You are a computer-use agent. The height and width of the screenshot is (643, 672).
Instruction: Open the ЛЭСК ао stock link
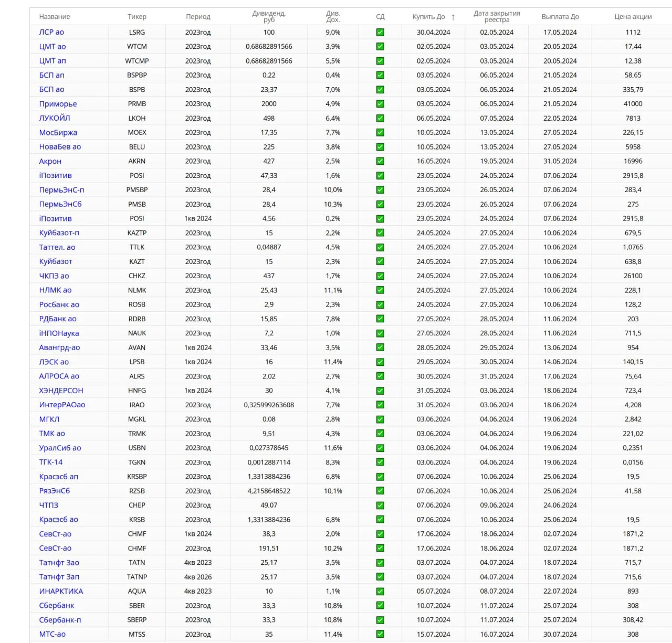click(x=54, y=362)
